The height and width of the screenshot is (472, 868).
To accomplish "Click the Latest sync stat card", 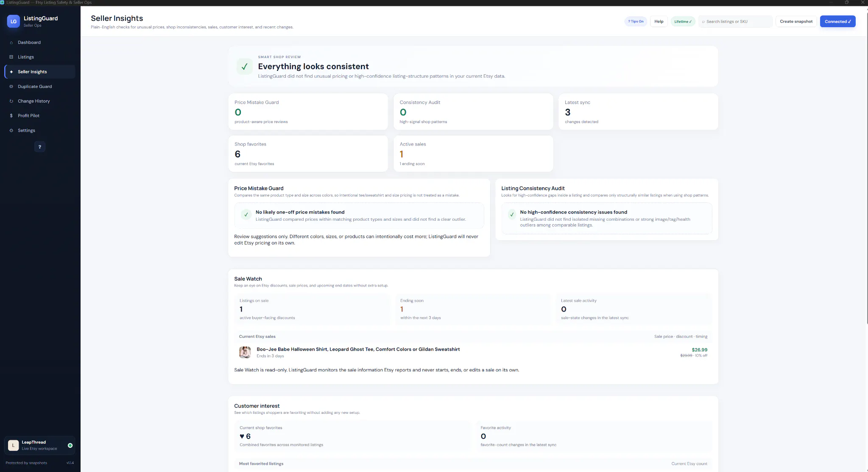I will 638,112.
